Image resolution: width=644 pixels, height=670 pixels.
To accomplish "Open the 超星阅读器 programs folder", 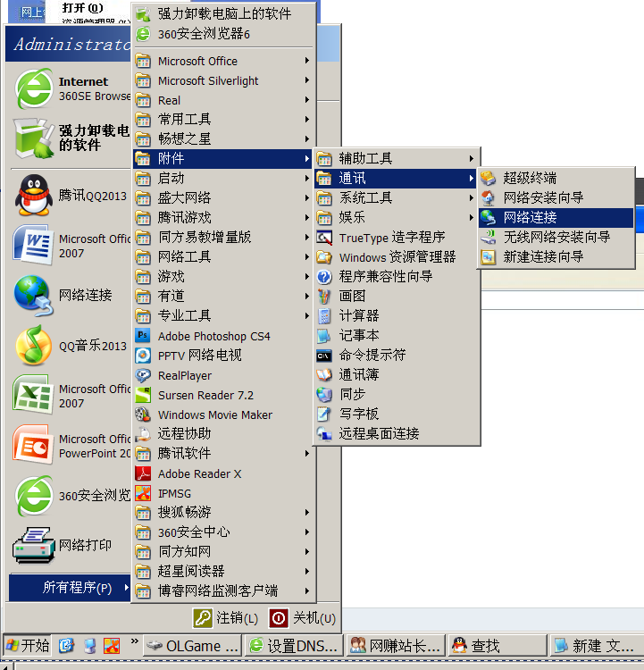I will (x=223, y=572).
